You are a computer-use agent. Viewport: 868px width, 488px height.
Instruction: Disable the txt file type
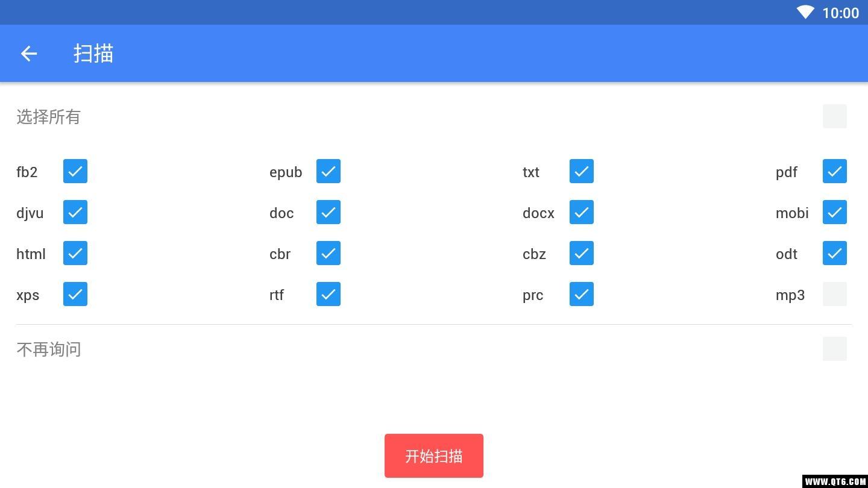click(582, 171)
